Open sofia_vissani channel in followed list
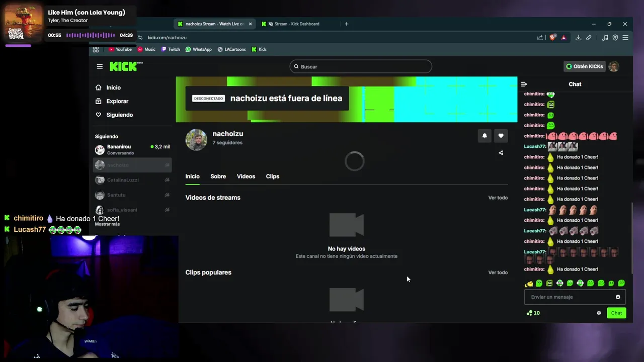Viewport: 644px width, 362px height. pyautogui.click(x=132, y=210)
